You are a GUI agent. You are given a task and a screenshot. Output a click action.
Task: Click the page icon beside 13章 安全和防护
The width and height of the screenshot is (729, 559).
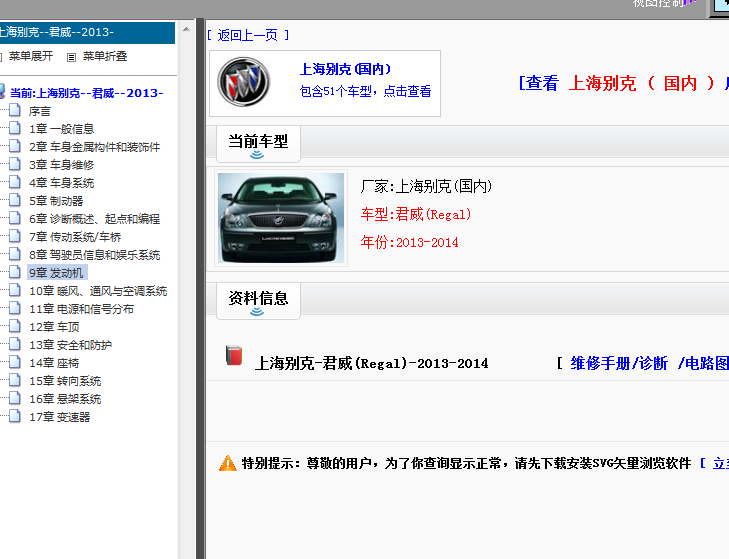point(15,344)
